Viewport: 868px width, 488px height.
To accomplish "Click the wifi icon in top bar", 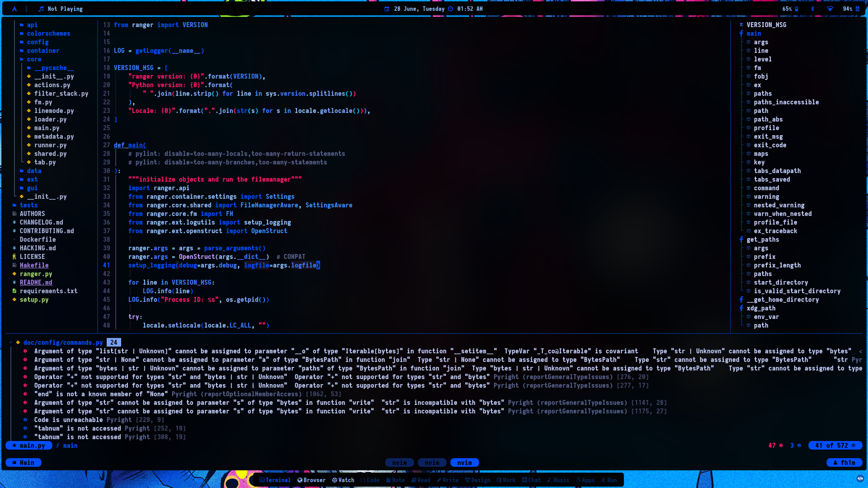I will coord(830,9).
